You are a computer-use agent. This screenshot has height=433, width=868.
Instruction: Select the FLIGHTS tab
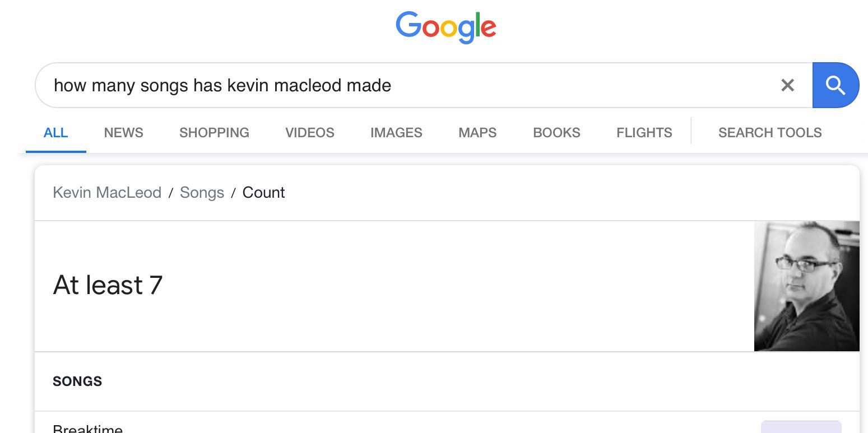coord(644,133)
